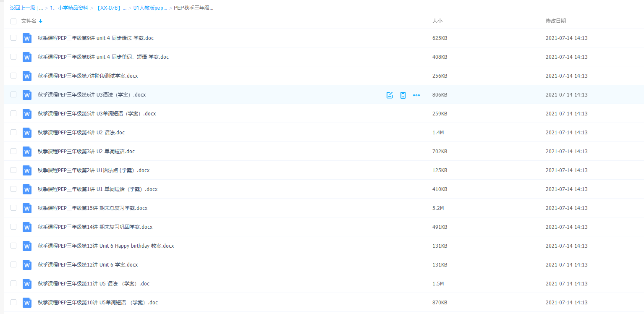Expand the collapsed '...' breadcrumb path
Screen dimensions: 644x314
click(x=41, y=8)
